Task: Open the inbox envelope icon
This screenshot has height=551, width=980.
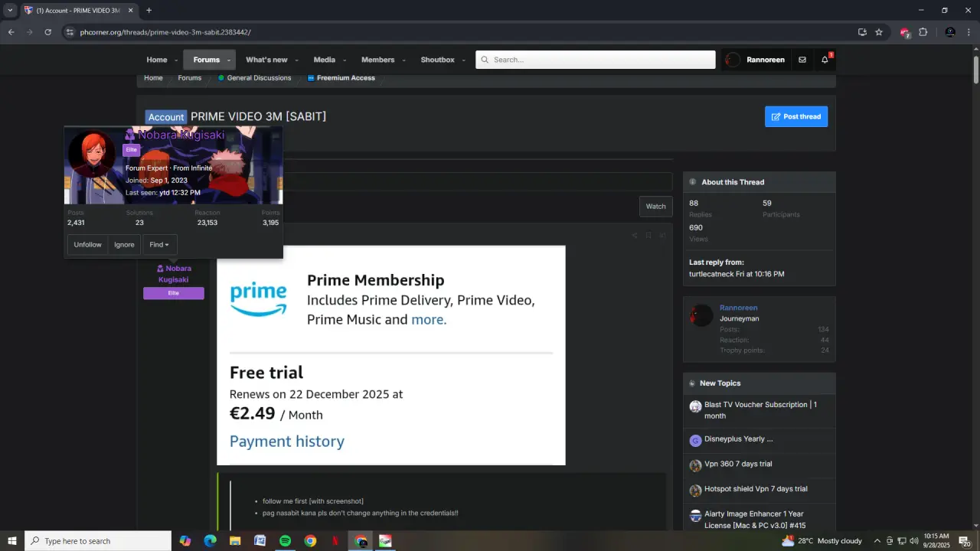Action: click(802, 60)
